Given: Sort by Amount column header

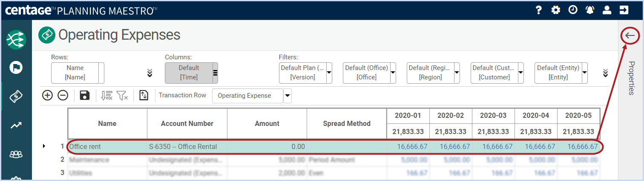Looking at the screenshot, I should coord(267,123).
